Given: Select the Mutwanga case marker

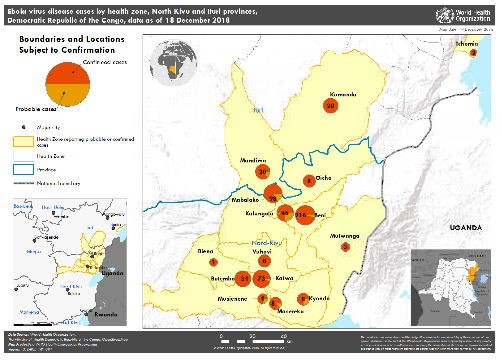Looking at the screenshot, I should tap(346, 247).
